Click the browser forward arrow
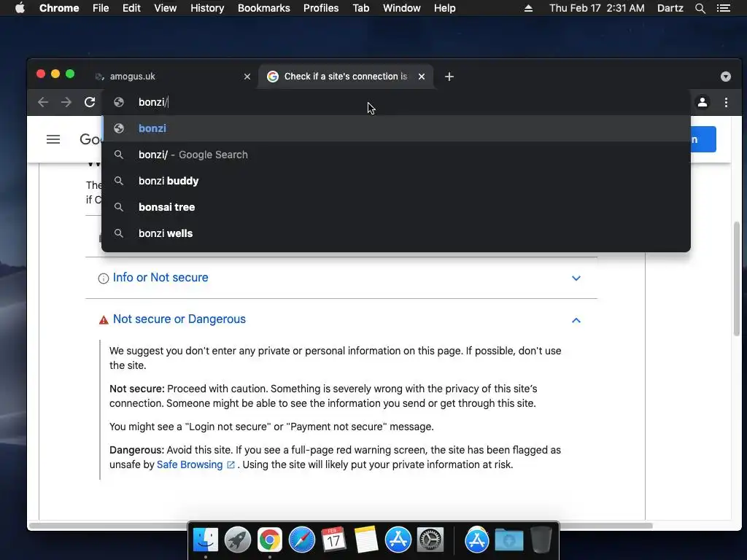 (66, 102)
